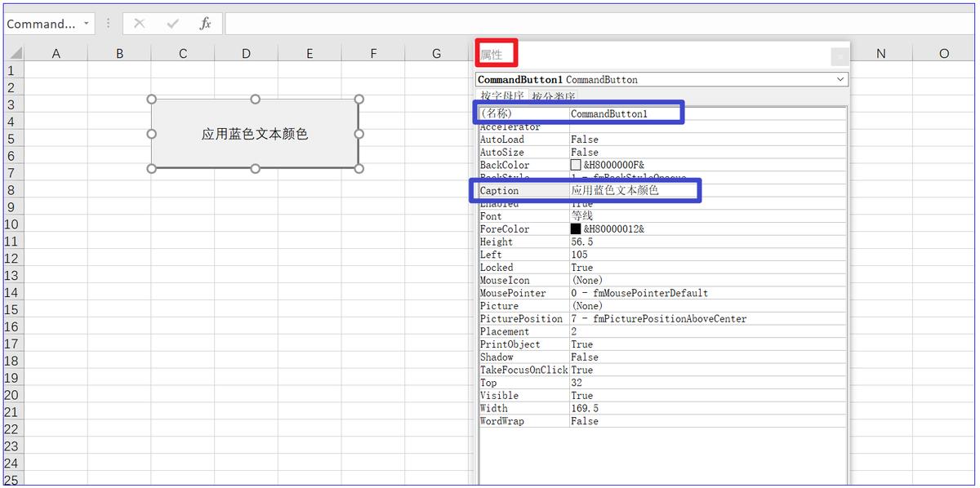The width and height of the screenshot is (980, 488).
Task: Click the black ForeColor swatch
Action: pyautogui.click(x=576, y=229)
